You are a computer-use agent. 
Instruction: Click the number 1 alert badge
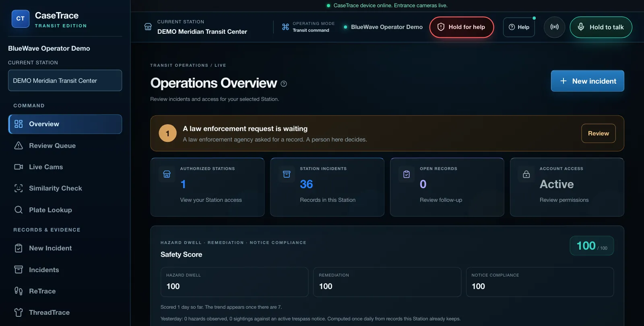(x=168, y=133)
